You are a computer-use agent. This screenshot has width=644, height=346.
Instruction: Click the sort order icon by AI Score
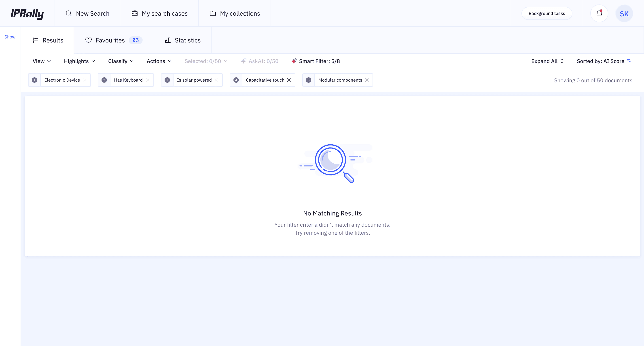629,61
